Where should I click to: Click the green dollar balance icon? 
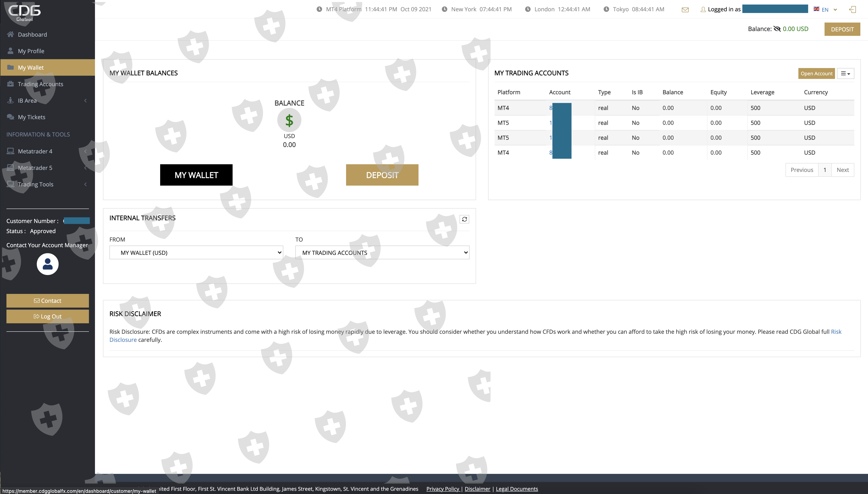[x=289, y=120]
